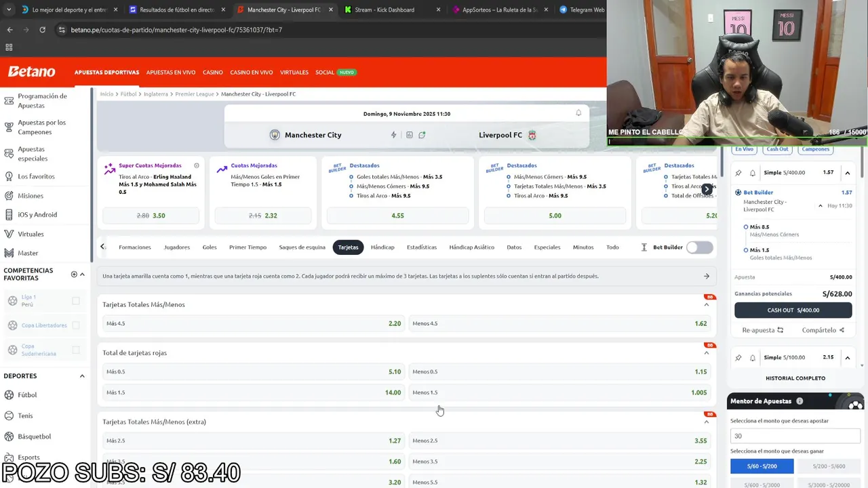Open Apuestas en Vivo menu
The height and width of the screenshot is (488, 868).
point(171,73)
